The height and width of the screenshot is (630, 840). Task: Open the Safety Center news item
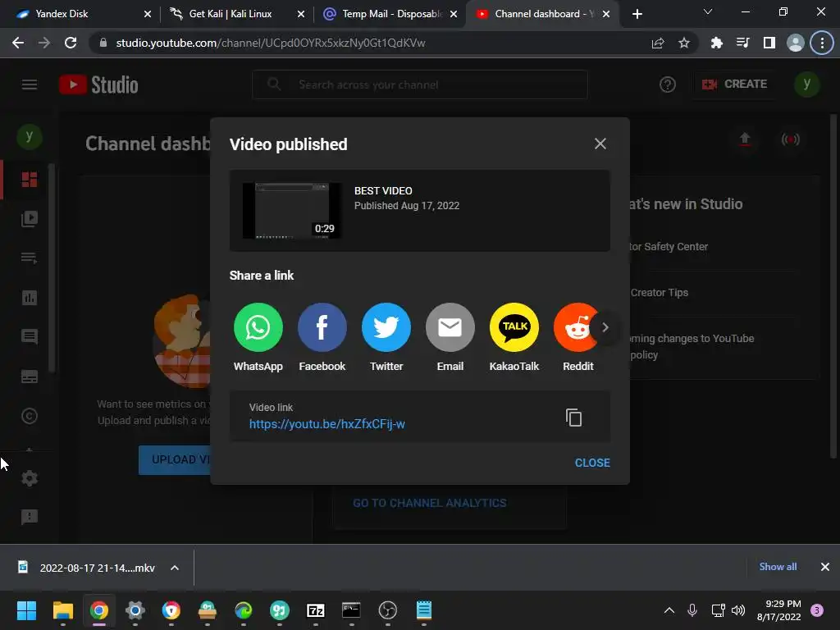point(669,246)
